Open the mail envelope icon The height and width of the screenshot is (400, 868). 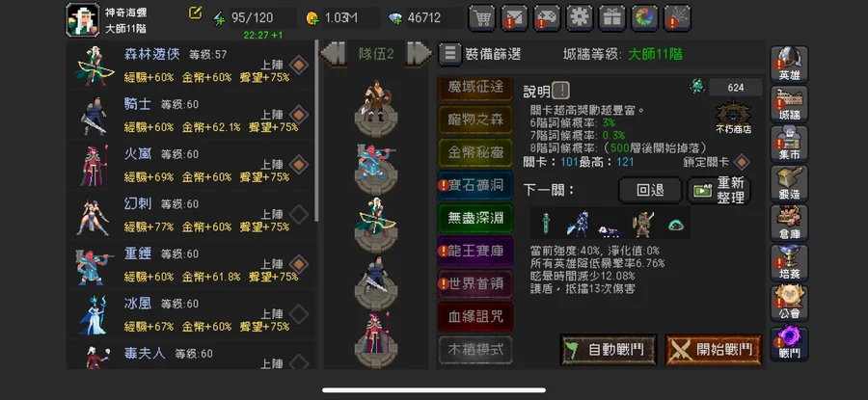click(514, 18)
